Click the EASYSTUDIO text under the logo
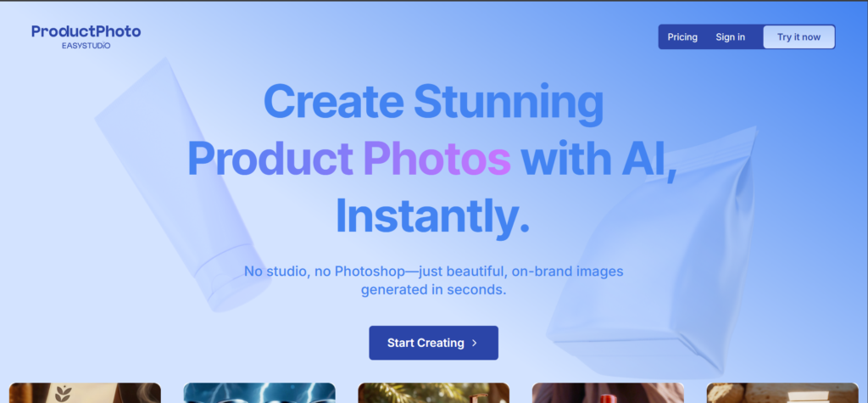This screenshot has height=403, width=868. pos(86,46)
